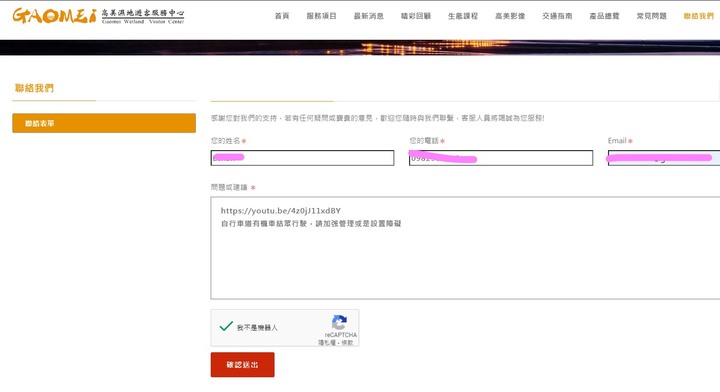Click the Email field label
The image size is (720, 392).
(x=617, y=140)
